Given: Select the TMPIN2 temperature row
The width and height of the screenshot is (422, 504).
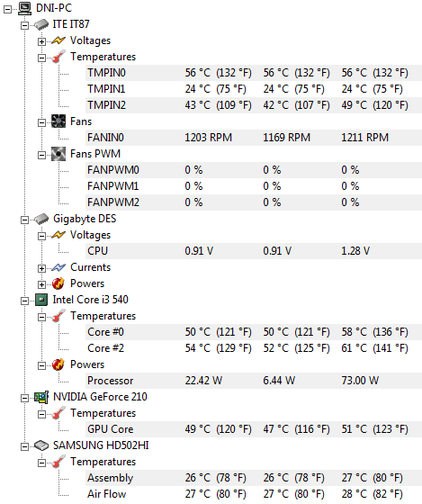Looking at the screenshot, I should (254, 105).
